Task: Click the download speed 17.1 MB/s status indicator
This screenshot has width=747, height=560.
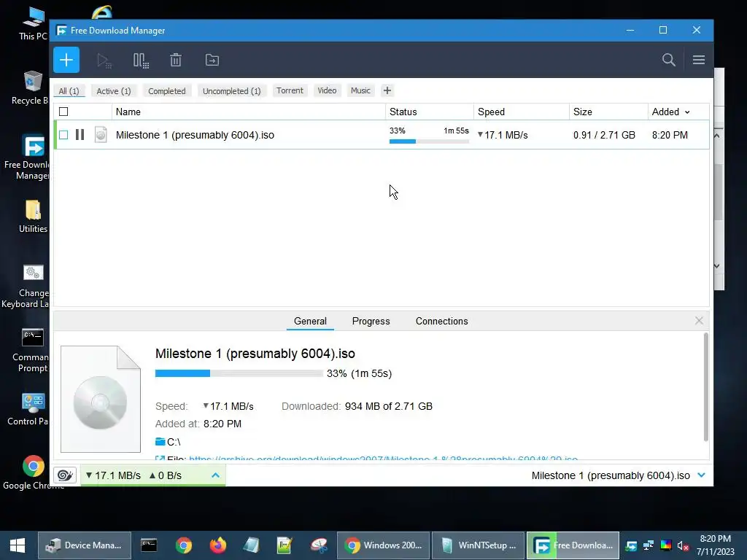Action: 113,475
